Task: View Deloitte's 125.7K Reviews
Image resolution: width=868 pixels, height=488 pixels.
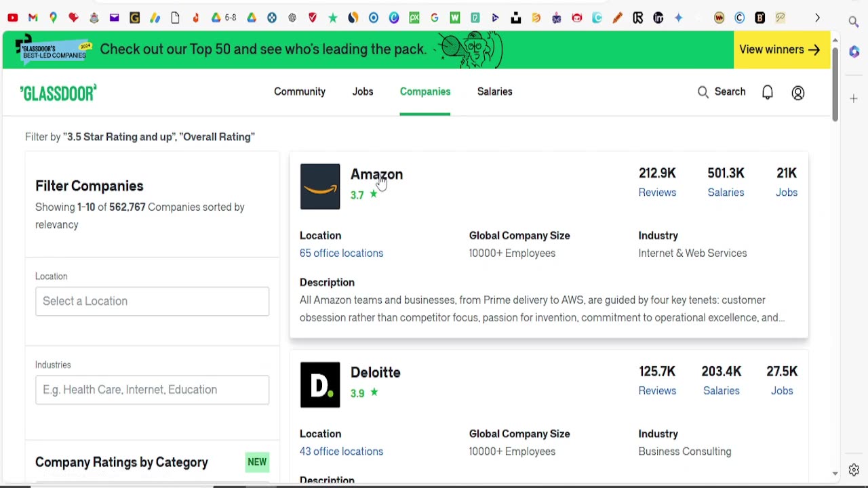Action: pyautogui.click(x=657, y=381)
